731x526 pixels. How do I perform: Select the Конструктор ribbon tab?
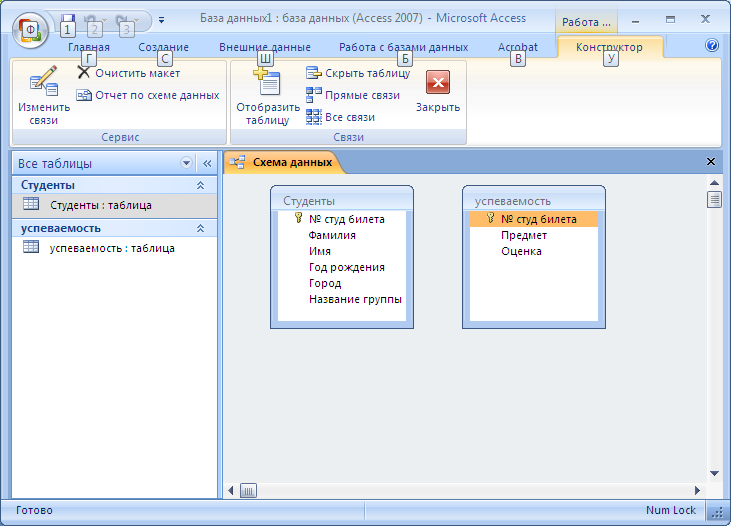(609, 47)
